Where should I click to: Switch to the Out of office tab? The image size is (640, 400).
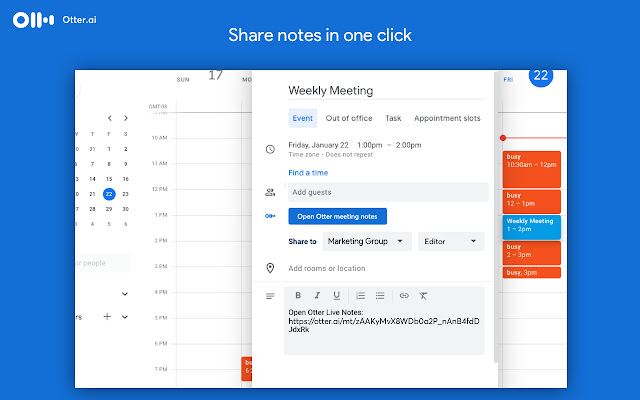coord(349,118)
